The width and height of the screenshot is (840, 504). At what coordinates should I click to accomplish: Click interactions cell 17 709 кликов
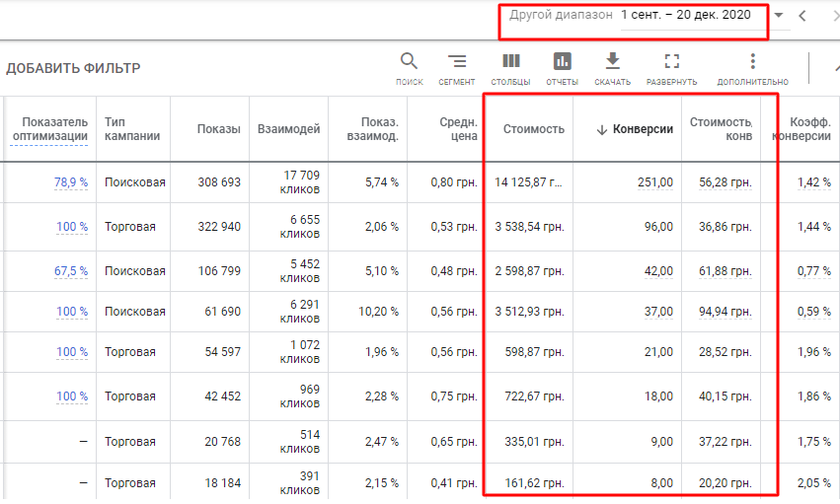(x=300, y=182)
